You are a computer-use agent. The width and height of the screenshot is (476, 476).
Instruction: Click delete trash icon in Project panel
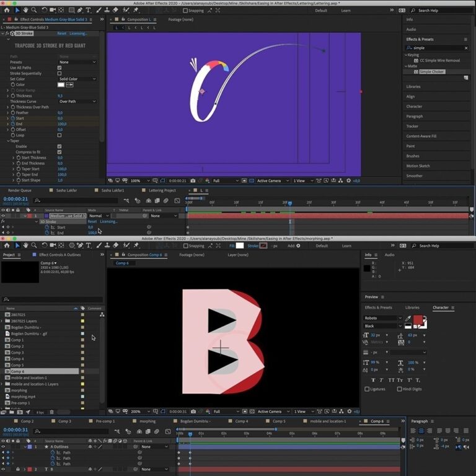pos(51,412)
